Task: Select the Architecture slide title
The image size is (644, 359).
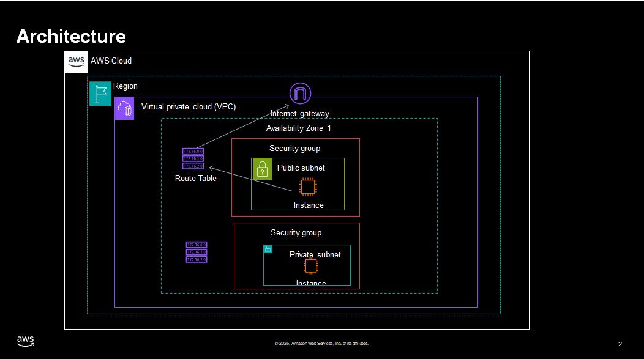Action: point(71,37)
